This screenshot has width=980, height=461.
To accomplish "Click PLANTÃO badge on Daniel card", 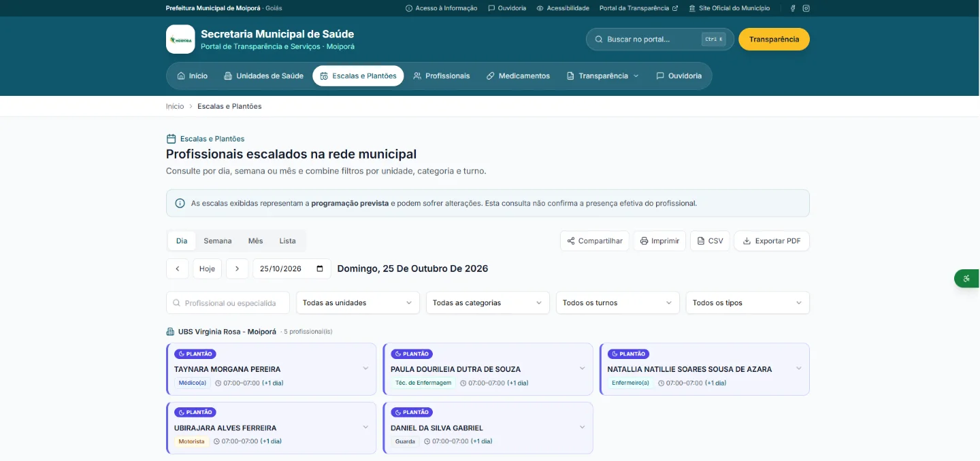I will pyautogui.click(x=412, y=412).
